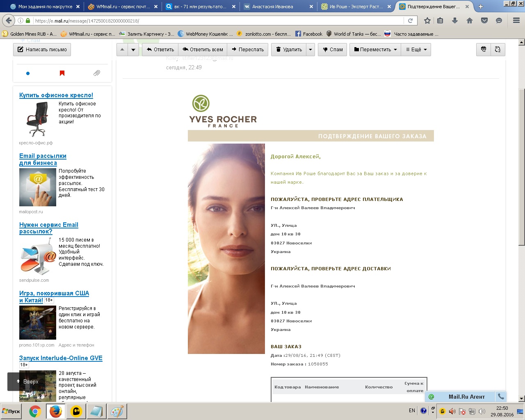Viewport: 525px width, 420px height.
Task: Open the yellow smiley app in taskbar
Action: [x=76, y=411]
